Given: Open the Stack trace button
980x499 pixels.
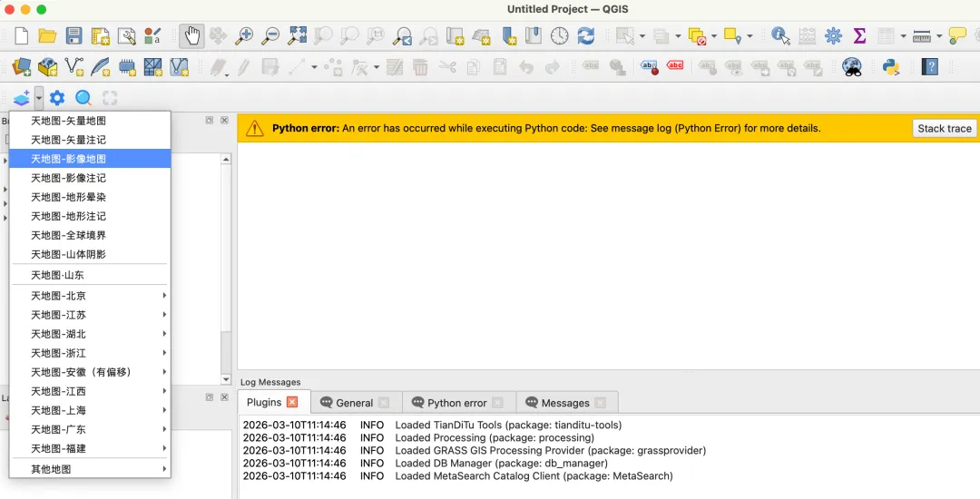Looking at the screenshot, I should (x=945, y=128).
